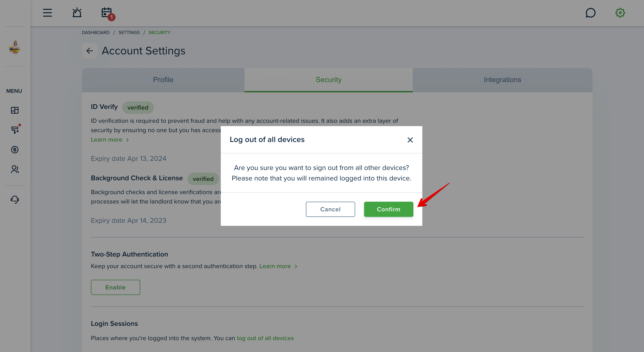The image size is (644, 352).
Task: Open the chat messages bubble icon
Action: click(x=590, y=13)
